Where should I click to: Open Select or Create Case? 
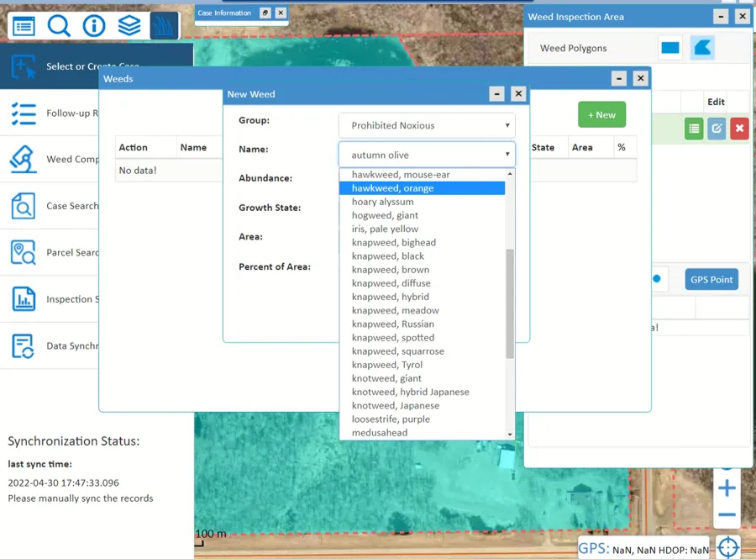pos(97,66)
